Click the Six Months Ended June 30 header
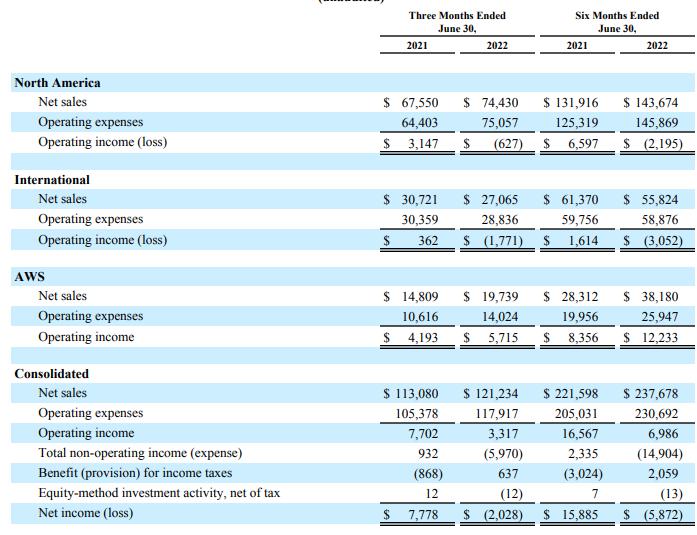 coord(617,22)
